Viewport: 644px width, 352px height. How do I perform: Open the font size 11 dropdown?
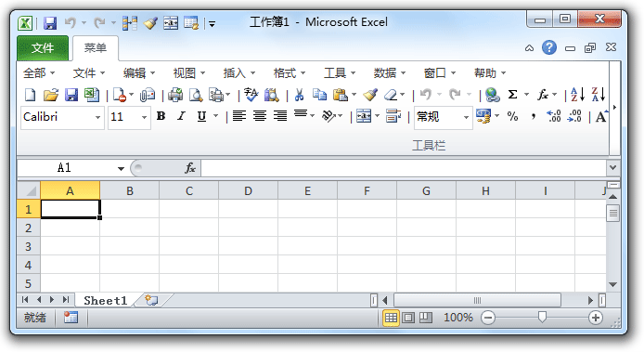[144, 117]
